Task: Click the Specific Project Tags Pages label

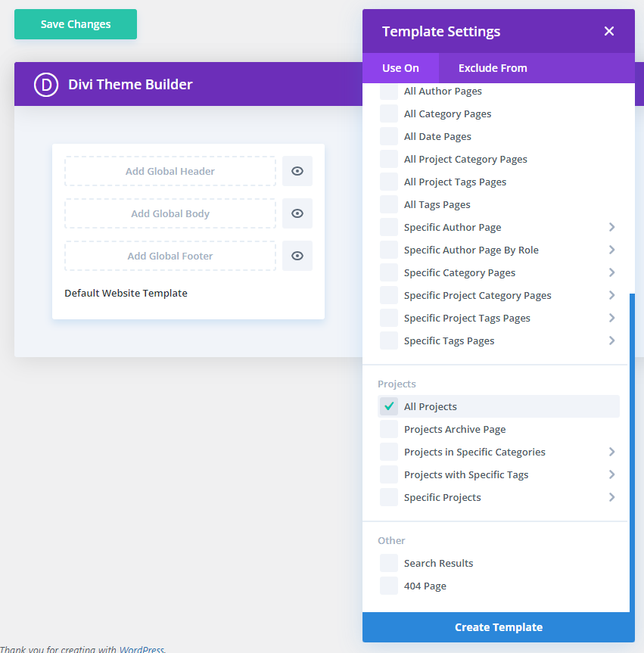Action: (467, 318)
